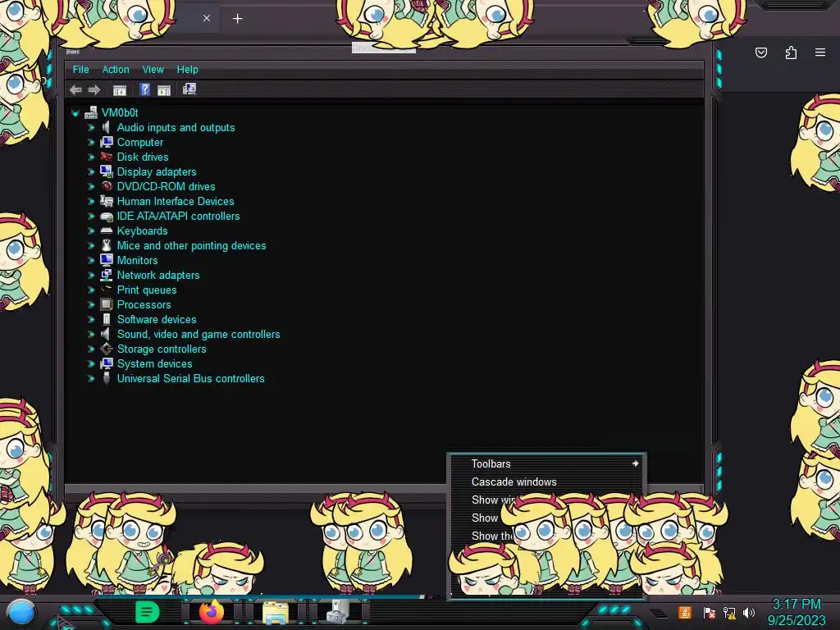Click the Storage controllers icon

(x=107, y=349)
